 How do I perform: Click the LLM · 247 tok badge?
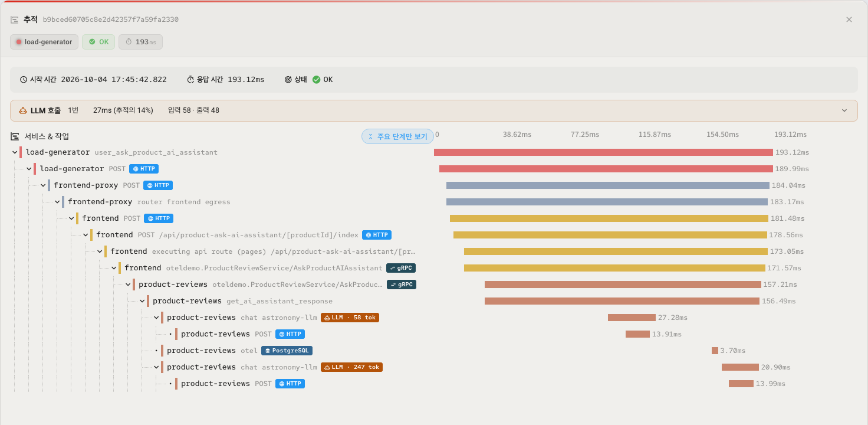pos(351,367)
